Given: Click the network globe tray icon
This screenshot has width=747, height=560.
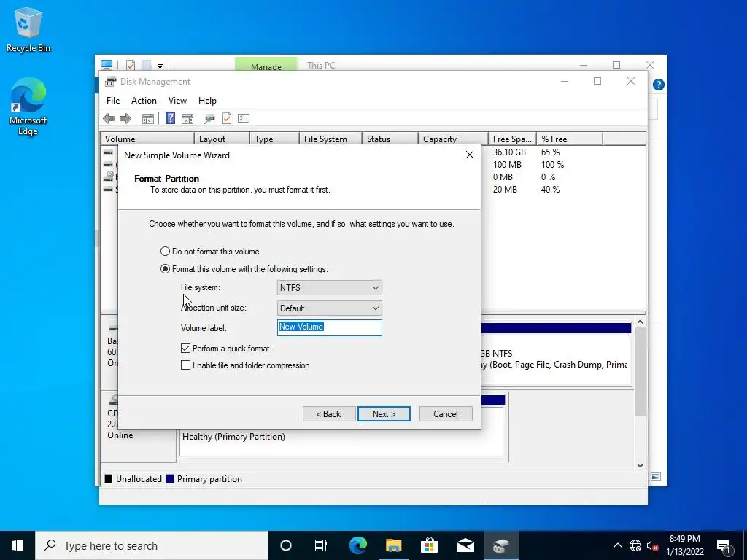Looking at the screenshot, I should [x=635, y=545].
